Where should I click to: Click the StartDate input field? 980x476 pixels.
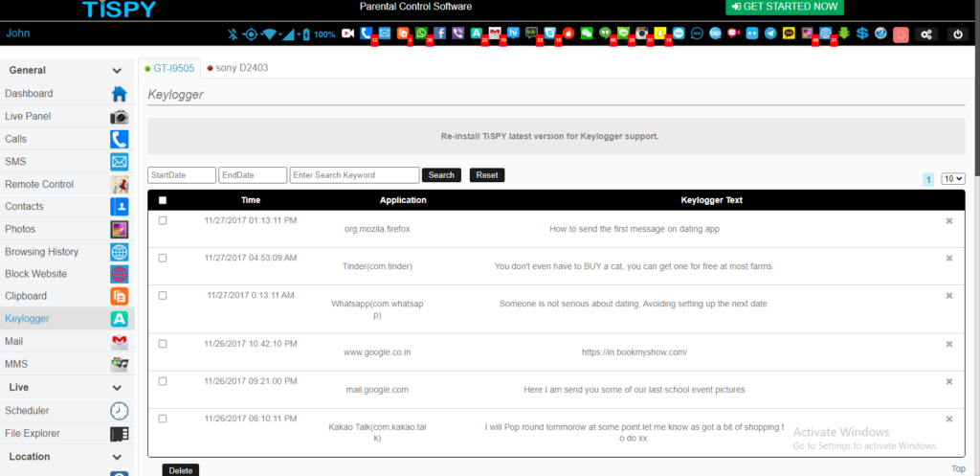point(182,175)
